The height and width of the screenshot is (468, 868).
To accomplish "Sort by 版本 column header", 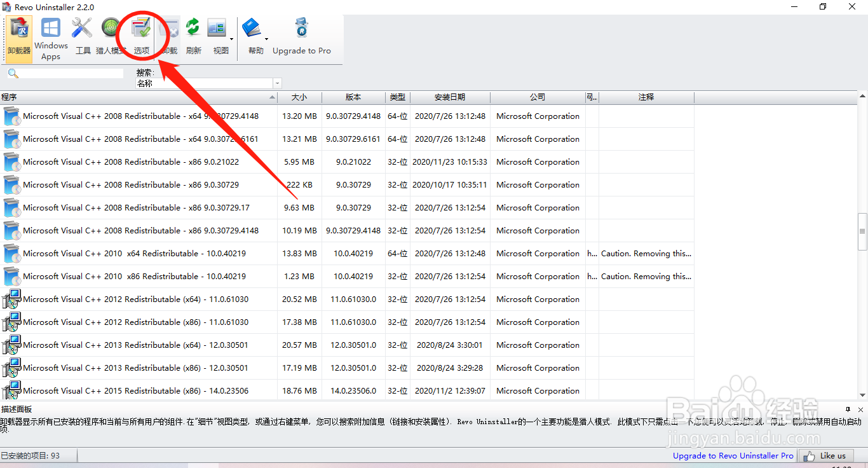I will [353, 97].
